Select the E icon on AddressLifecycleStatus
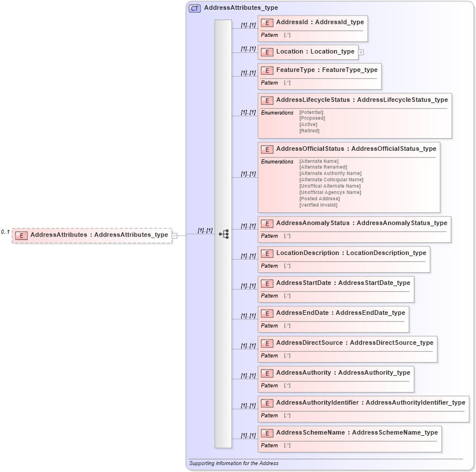The image size is (476, 472). [x=266, y=100]
